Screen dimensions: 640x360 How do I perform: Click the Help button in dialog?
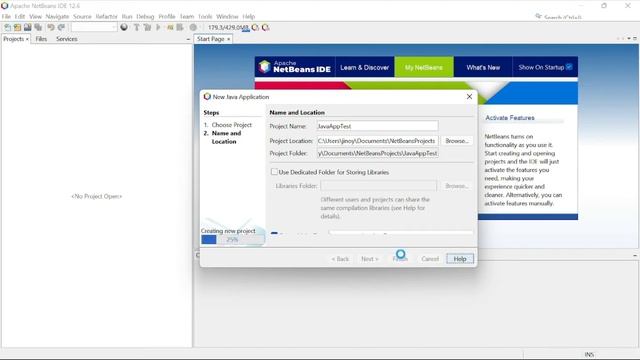point(460,259)
